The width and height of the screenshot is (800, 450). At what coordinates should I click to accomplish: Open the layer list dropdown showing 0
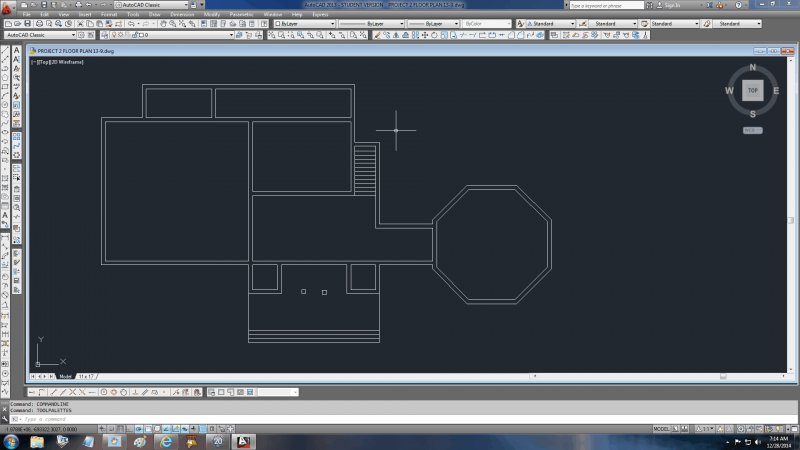(171, 35)
